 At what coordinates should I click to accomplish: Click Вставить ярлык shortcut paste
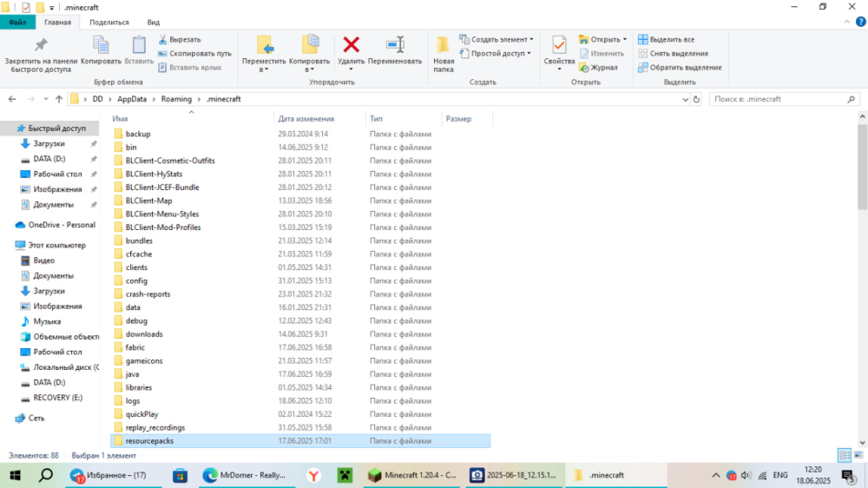(190, 67)
